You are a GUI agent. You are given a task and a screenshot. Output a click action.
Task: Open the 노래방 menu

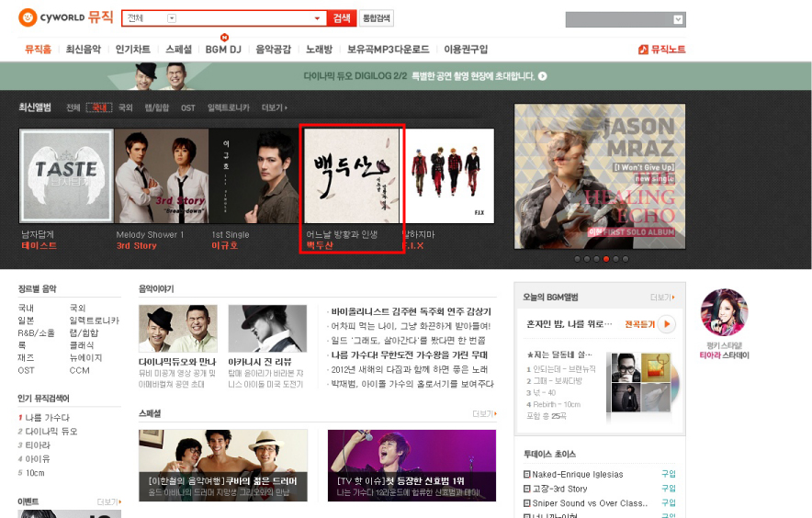[x=319, y=50]
